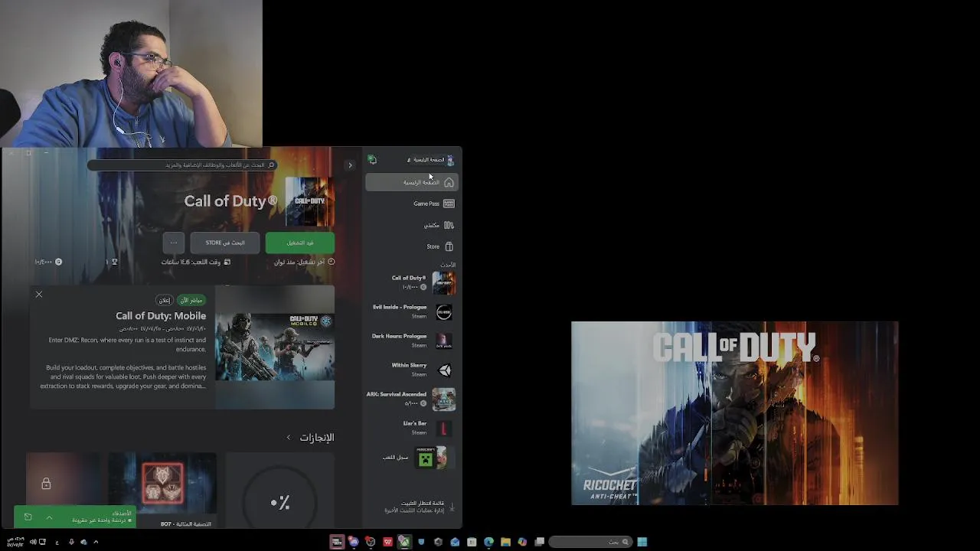980x551 pixels.
Task: Click the Call of Duty cover art thumbnail
Action: [x=309, y=202]
